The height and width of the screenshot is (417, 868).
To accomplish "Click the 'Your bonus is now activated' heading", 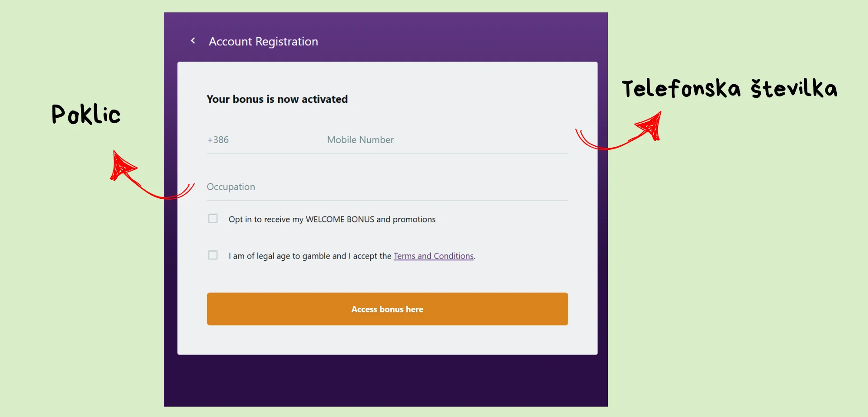I will point(277,99).
